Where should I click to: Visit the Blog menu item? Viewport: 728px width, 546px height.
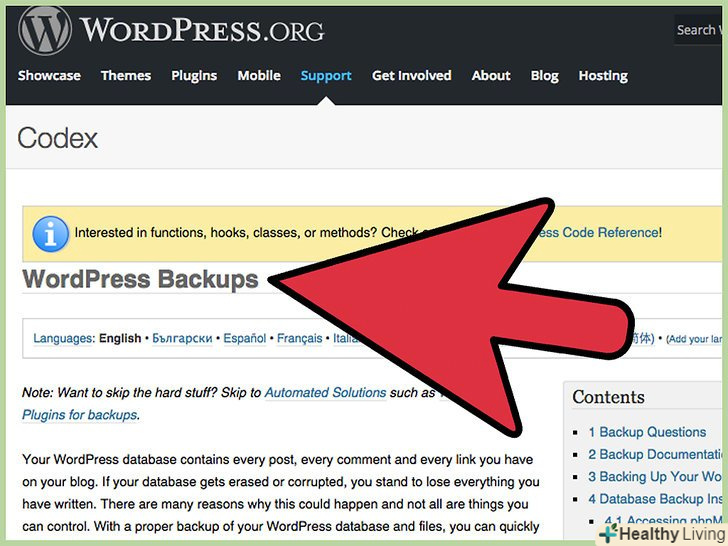point(545,76)
